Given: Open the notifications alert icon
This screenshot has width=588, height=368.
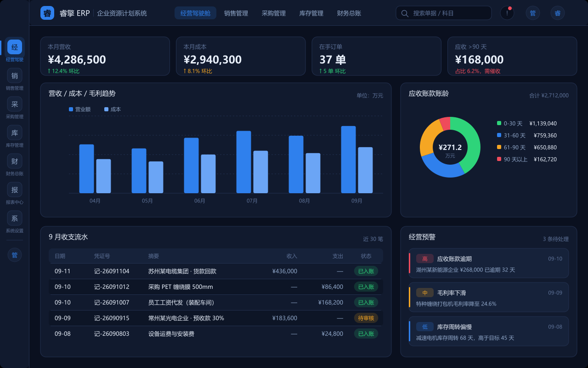Looking at the screenshot, I should tap(507, 13).
